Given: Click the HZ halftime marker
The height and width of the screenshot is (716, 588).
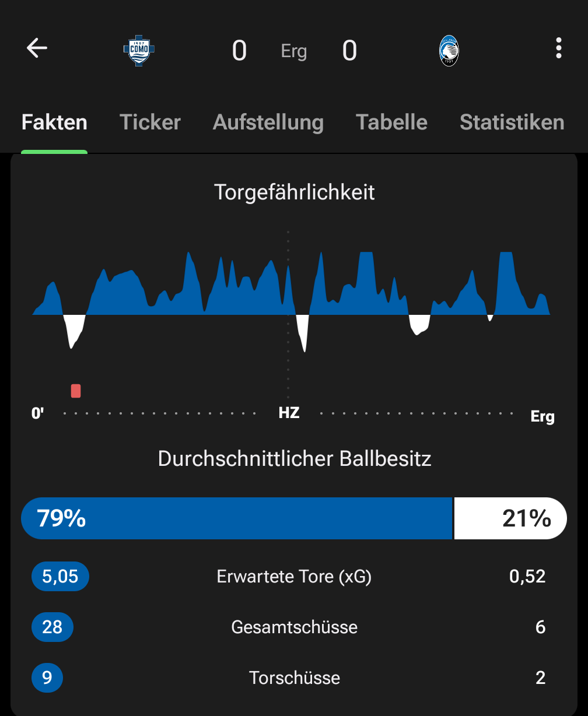Looking at the screenshot, I should tap(289, 413).
